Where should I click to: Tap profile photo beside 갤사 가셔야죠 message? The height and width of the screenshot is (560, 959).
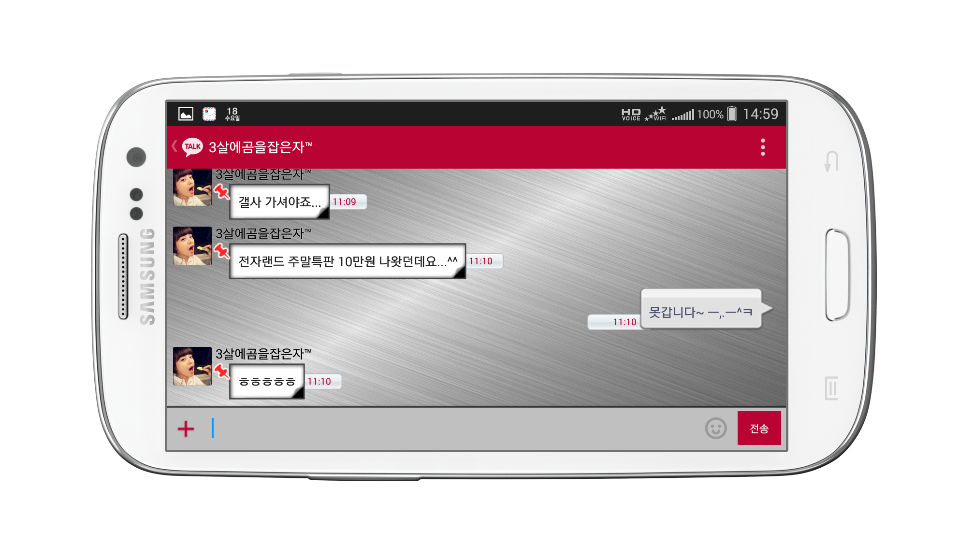192,187
